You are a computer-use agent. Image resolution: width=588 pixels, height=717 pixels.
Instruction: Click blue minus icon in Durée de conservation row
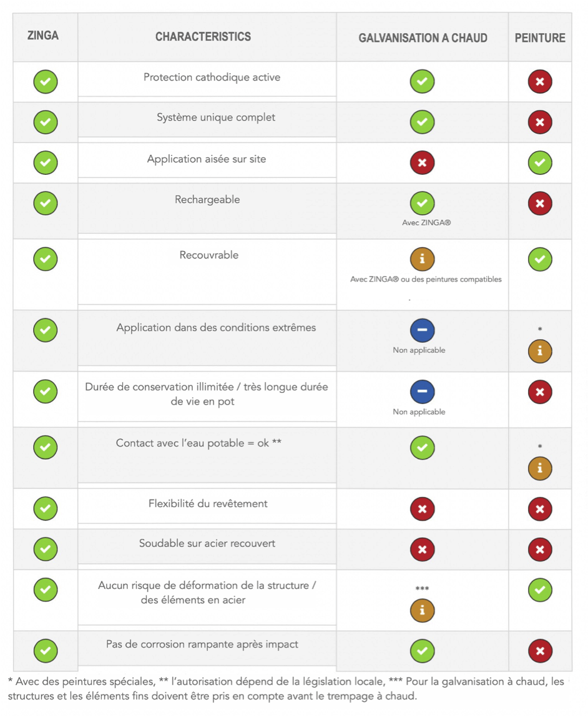point(422,392)
